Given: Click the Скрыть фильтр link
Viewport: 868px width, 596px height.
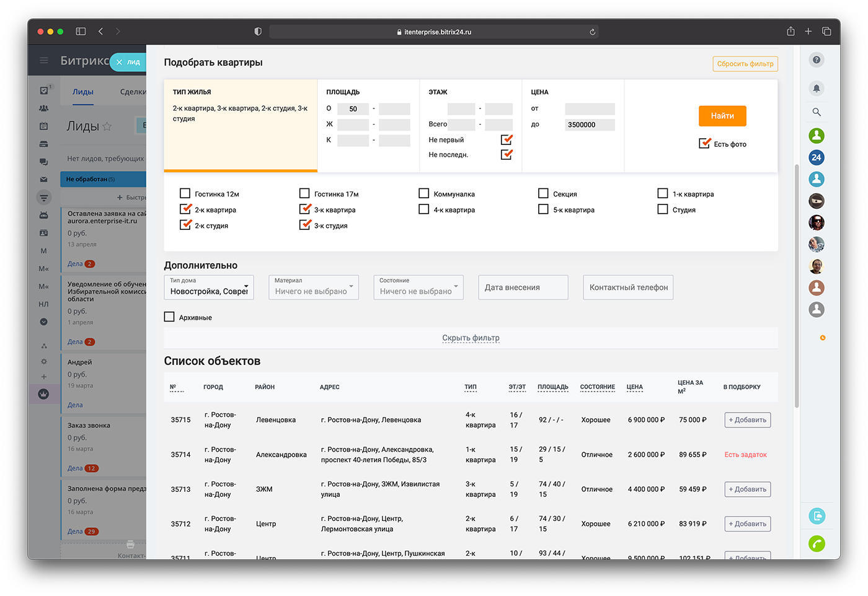Looking at the screenshot, I should click(471, 338).
